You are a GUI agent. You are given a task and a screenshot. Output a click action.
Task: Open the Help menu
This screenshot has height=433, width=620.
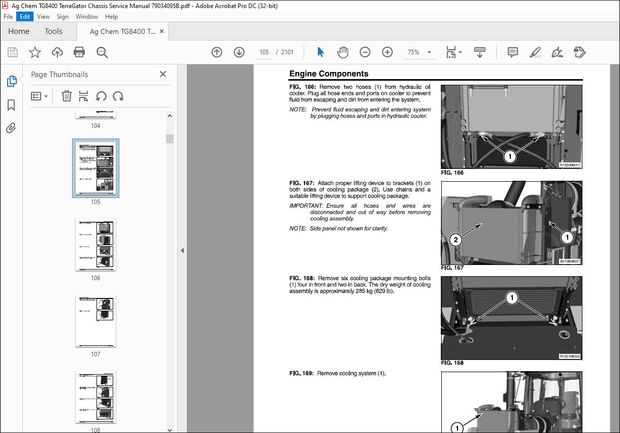point(111,17)
